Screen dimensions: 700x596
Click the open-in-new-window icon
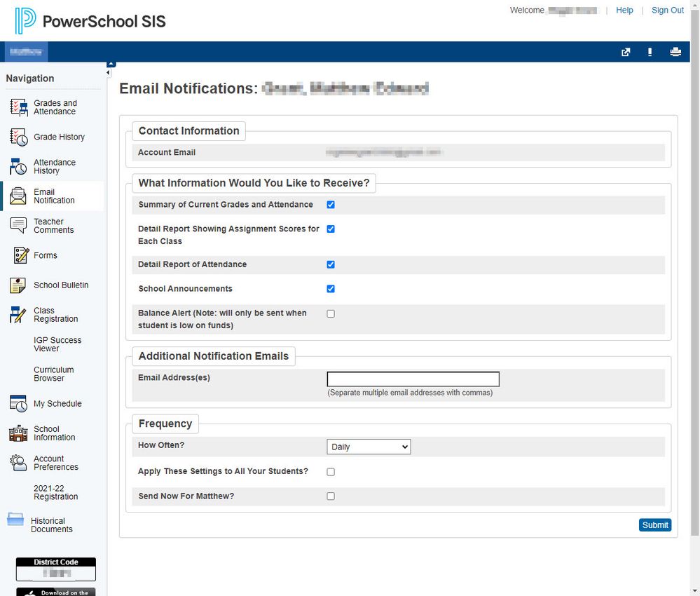point(626,52)
